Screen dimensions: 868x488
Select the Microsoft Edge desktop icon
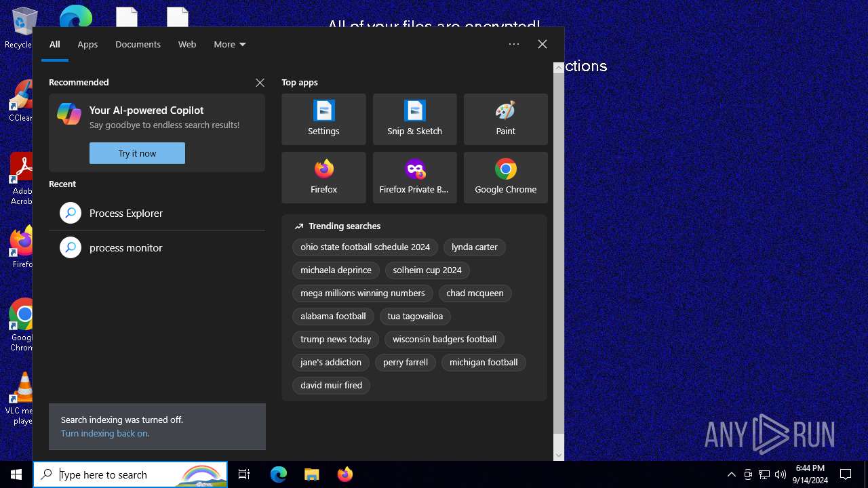pyautogui.click(x=75, y=16)
